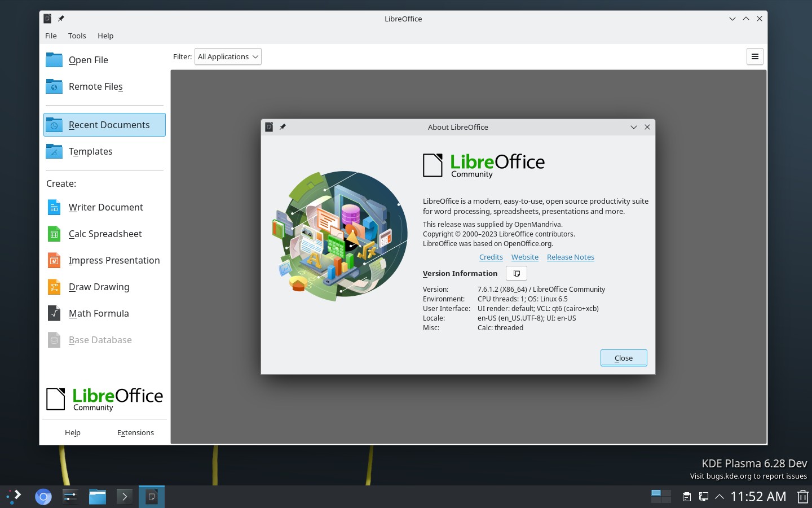The image size is (812, 508).
Task: Click the LibreOffice task in the taskbar
Action: tap(151, 497)
